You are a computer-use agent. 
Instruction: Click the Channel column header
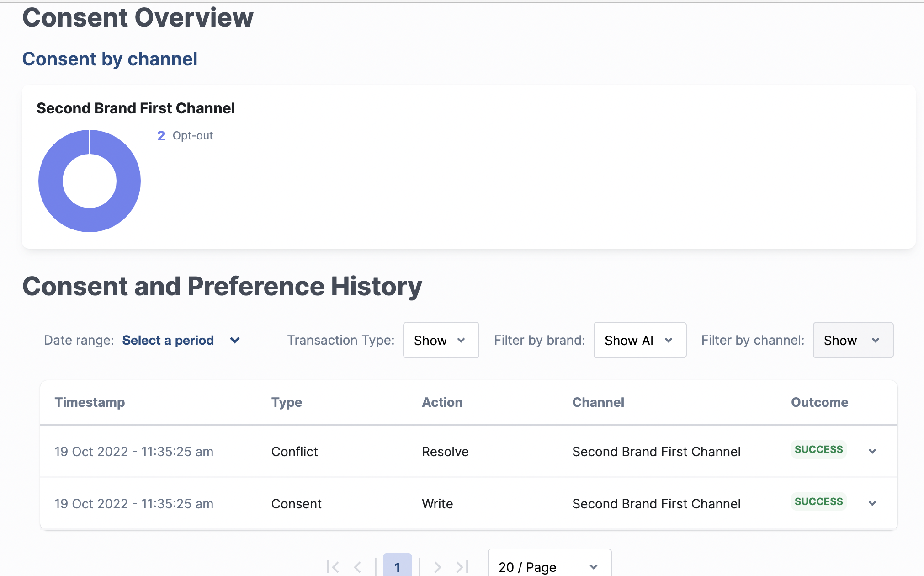[598, 402]
